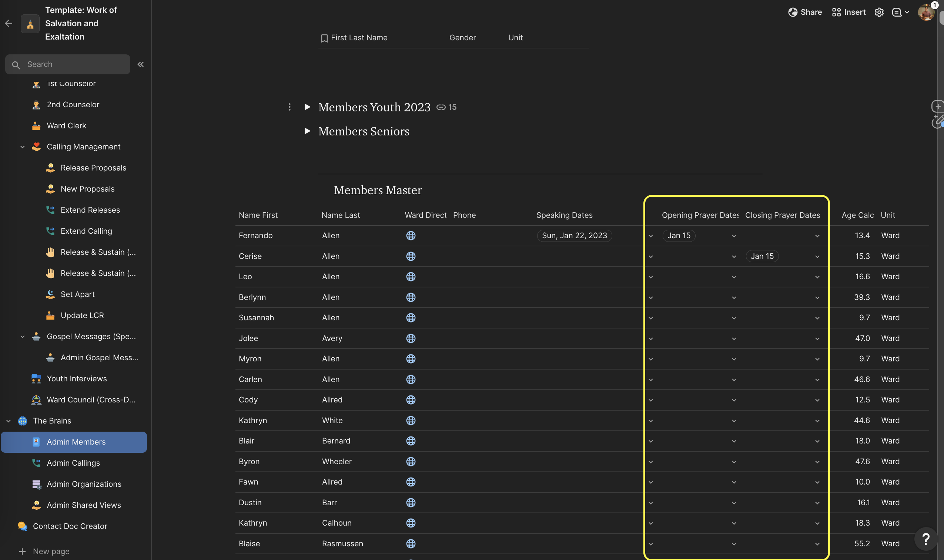The image size is (944, 560).
Task: Open the help question mark button
Action: [925, 539]
